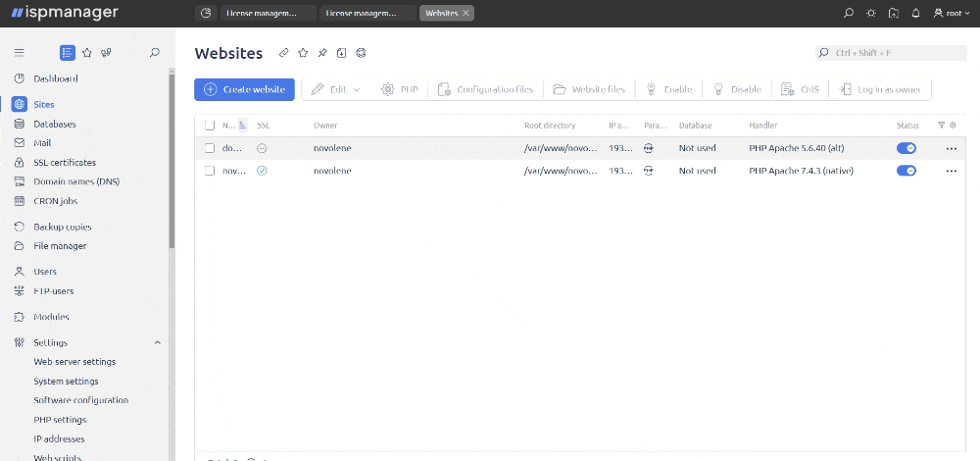This screenshot has width=980, height=461.
Task: Toggle status switch for PHP Apache 5.6.40 site
Action: (x=906, y=148)
